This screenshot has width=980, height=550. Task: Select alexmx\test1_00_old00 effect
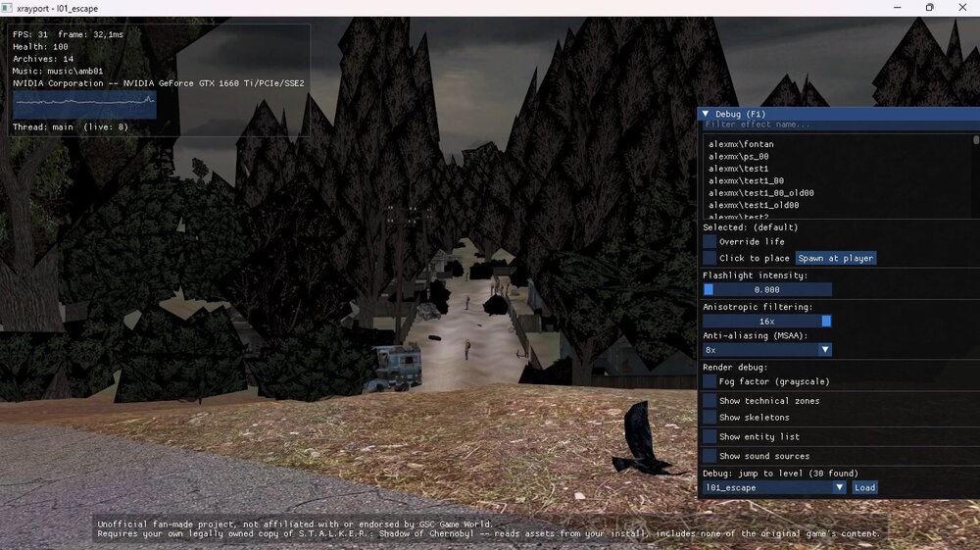761,193
